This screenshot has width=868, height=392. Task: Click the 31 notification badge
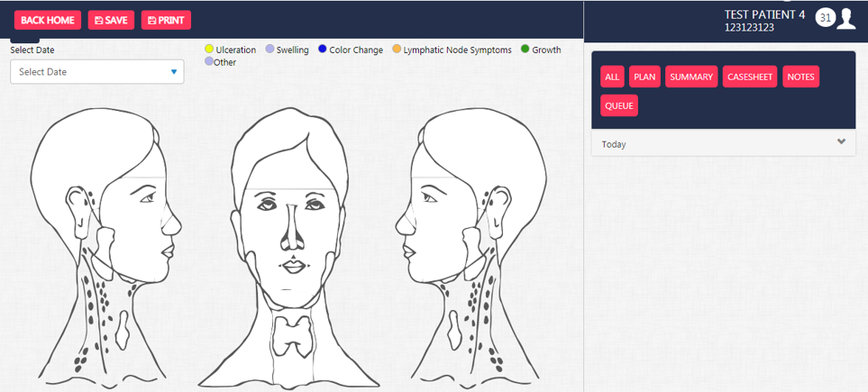coord(825,18)
